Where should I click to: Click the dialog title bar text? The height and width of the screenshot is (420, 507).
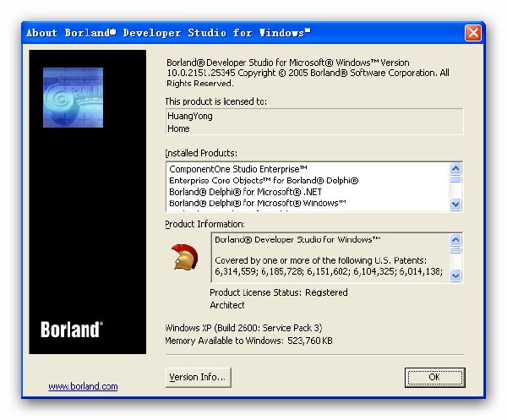tap(168, 33)
